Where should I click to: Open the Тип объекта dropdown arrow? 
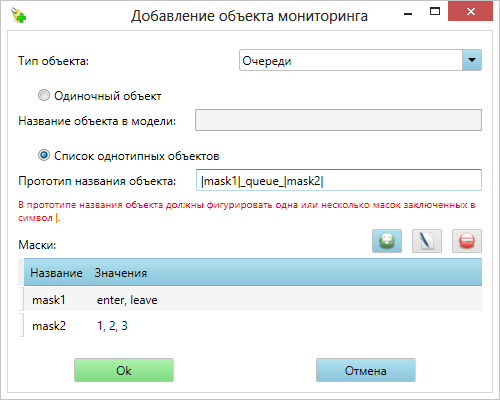click(472, 60)
